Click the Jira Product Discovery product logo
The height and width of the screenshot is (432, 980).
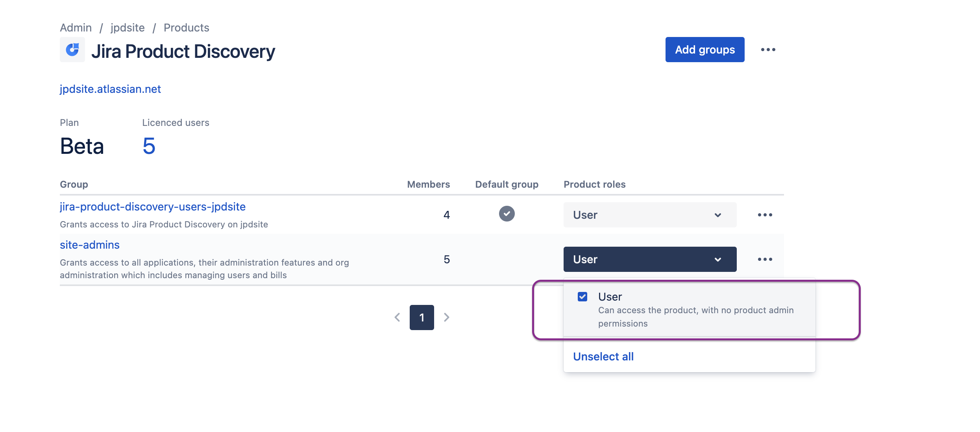pos(72,50)
